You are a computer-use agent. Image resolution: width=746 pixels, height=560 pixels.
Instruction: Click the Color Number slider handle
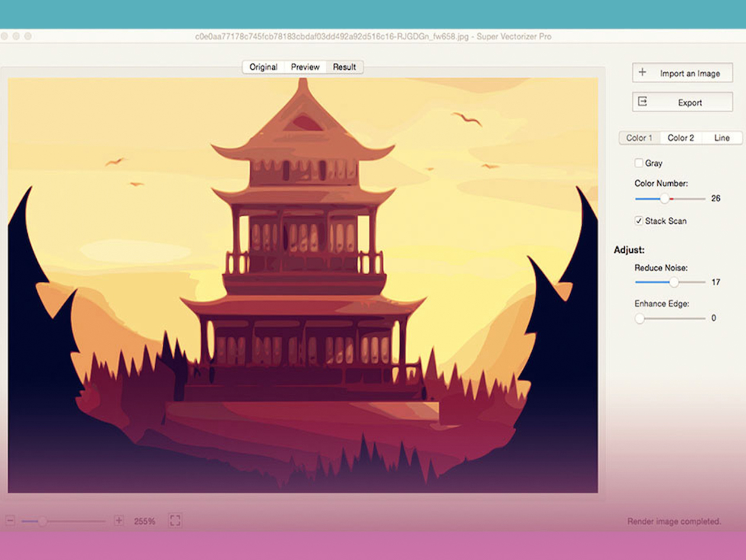(x=665, y=199)
